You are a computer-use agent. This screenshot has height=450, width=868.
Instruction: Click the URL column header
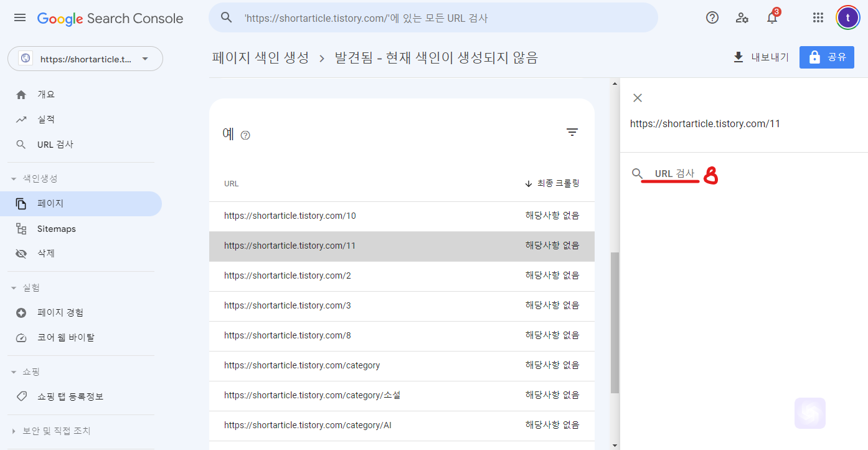[x=231, y=184]
